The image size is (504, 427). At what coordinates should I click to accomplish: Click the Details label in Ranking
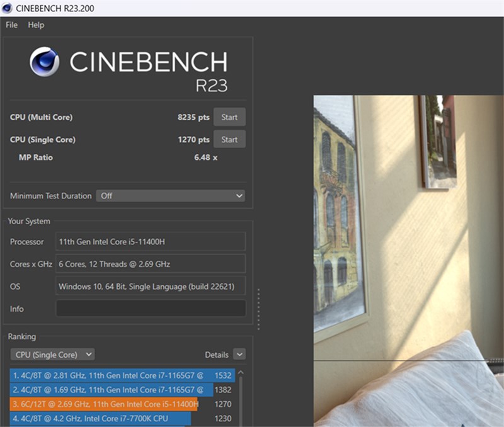pyautogui.click(x=217, y=355)
